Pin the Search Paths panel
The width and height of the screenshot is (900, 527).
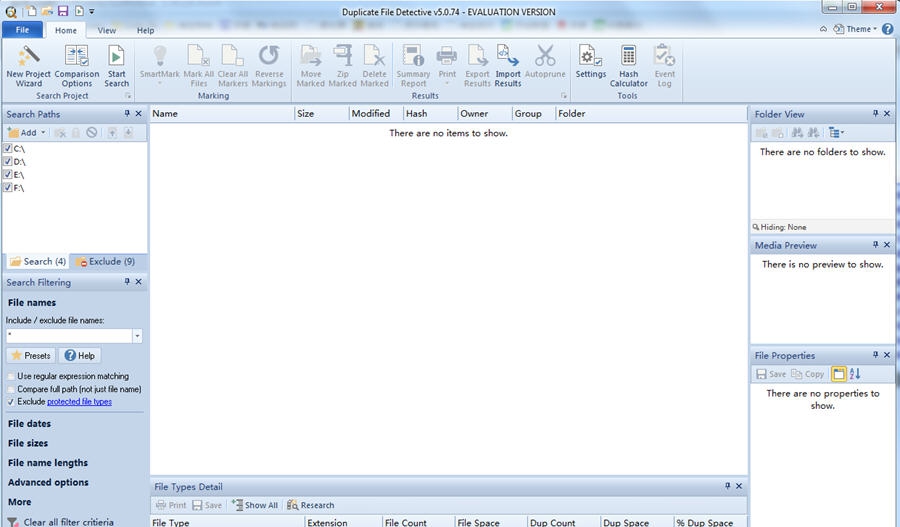[x=127, y=114]
